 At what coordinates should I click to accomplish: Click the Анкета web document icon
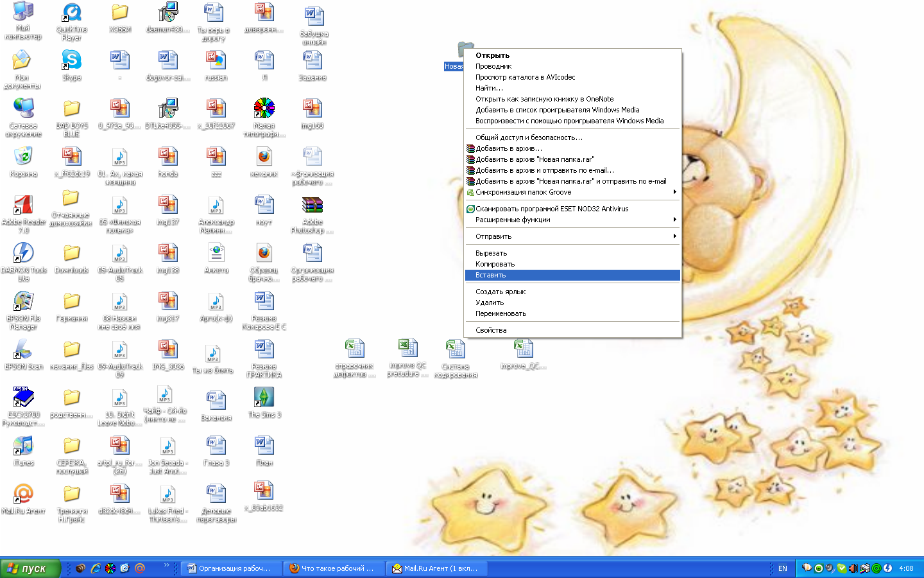pos(216,258)
